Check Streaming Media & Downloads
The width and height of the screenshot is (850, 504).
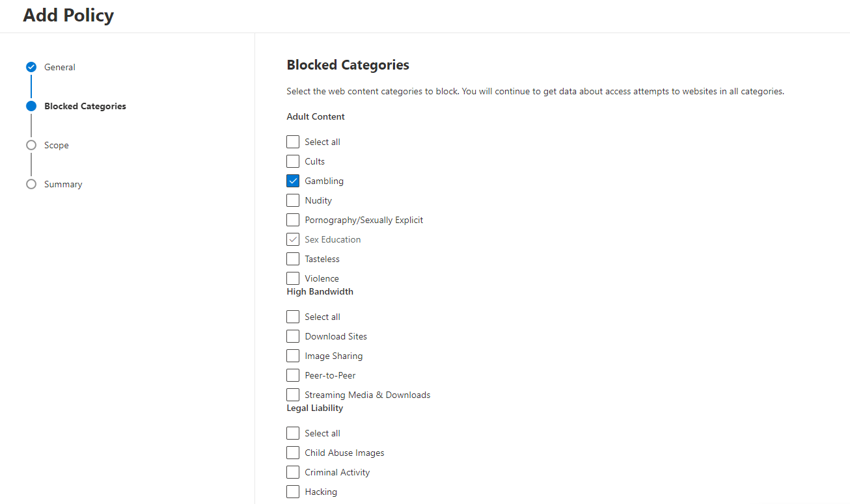click(293, 394)
